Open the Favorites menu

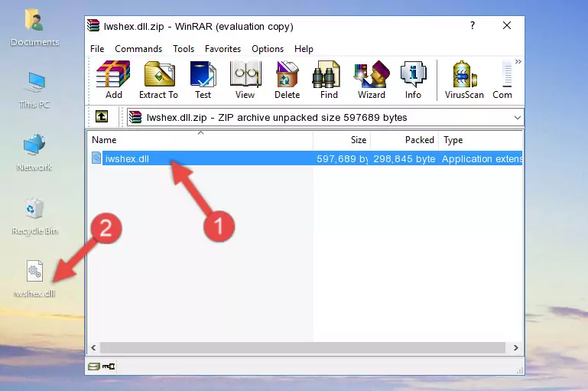coord(223,49)
